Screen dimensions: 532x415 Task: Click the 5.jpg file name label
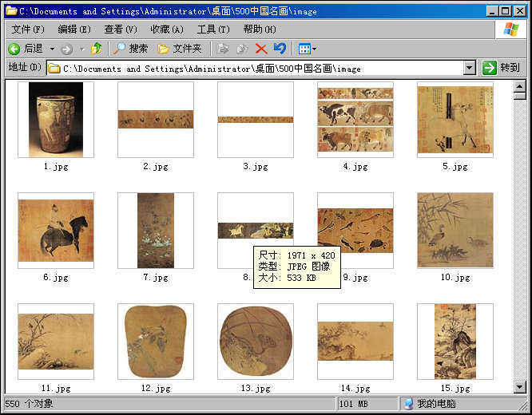(455, 167)
